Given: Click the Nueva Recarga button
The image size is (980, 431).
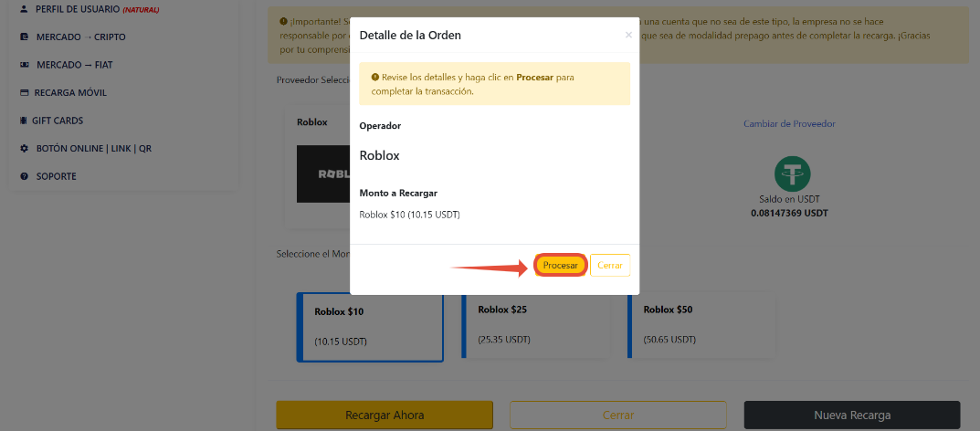Looking at the screenshot, I should (x=852, y=415).
